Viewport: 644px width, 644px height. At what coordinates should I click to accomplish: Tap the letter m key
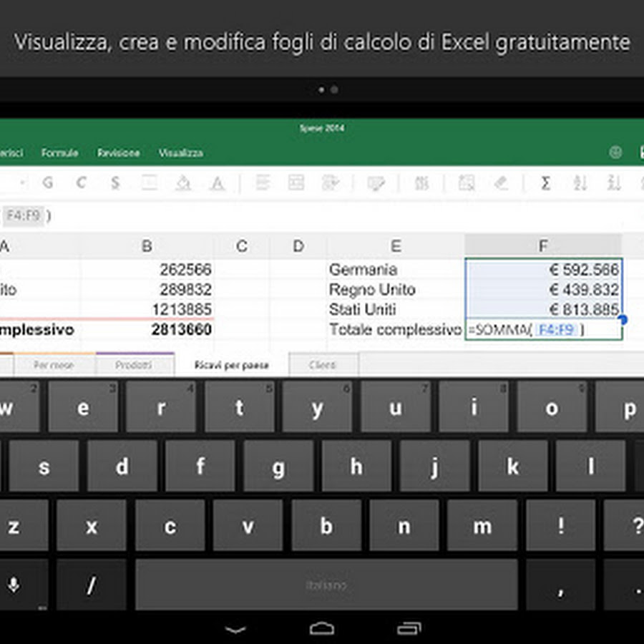pyautogui.click(x=482, y=525)
